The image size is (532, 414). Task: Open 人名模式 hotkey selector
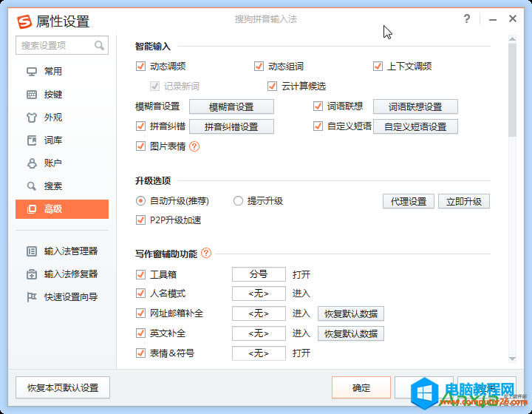click(259, 294)
